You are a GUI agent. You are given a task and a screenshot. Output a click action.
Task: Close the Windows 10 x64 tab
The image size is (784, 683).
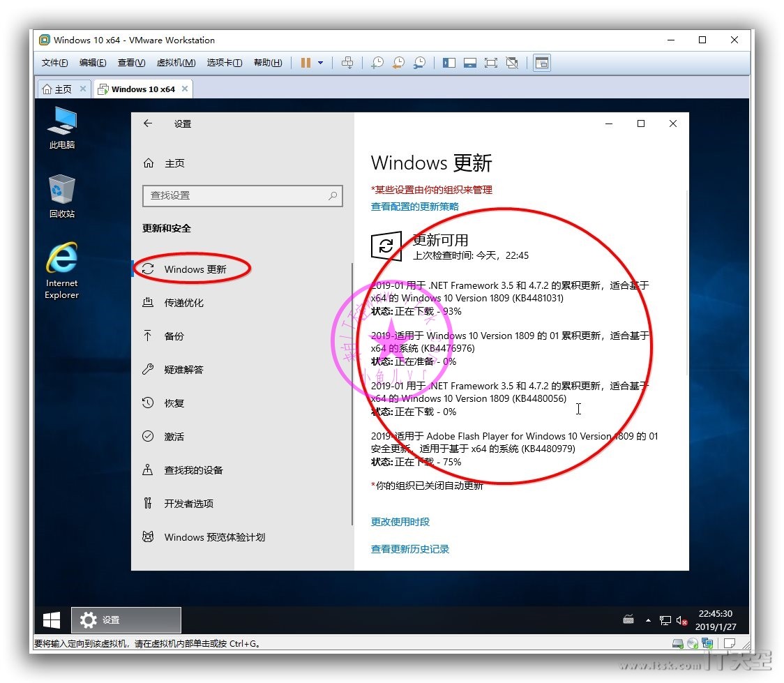click(x=185, y=89)
